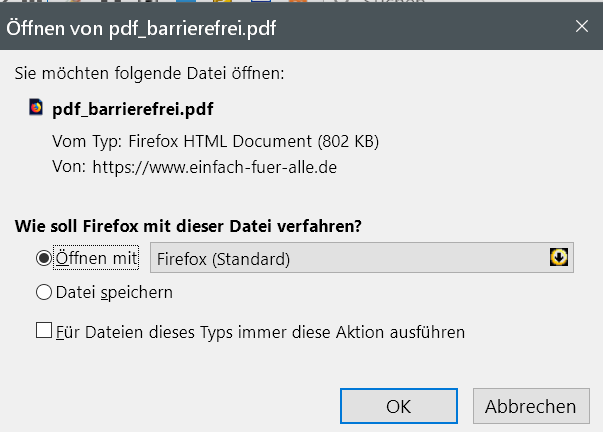
Task: Select the "Öffnen mit" radio button
Action: (x=43, y=259)
